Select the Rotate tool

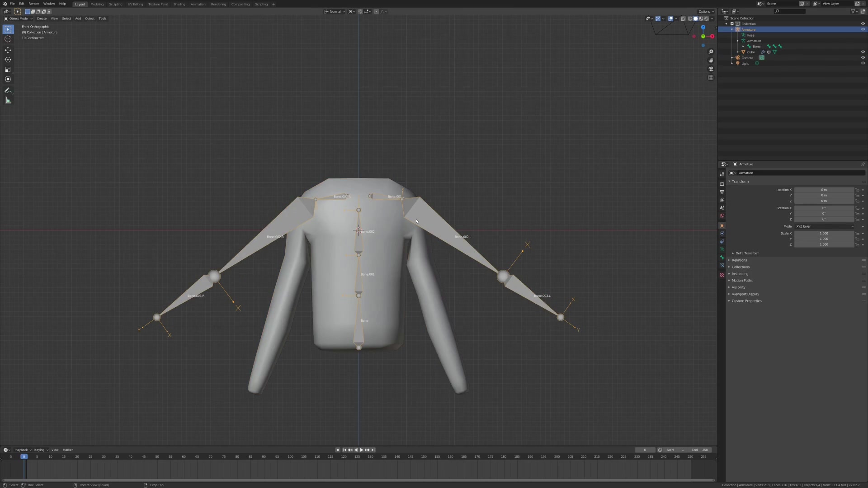[8, 60]
